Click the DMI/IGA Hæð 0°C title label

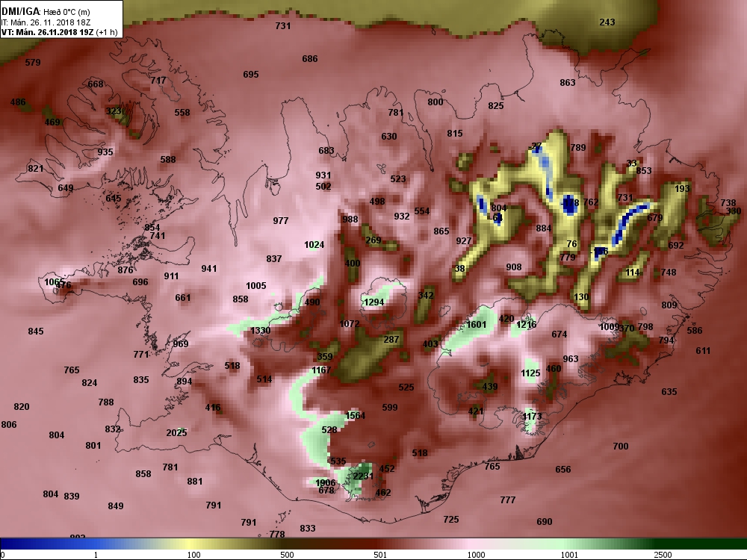[x=46, y=12]
